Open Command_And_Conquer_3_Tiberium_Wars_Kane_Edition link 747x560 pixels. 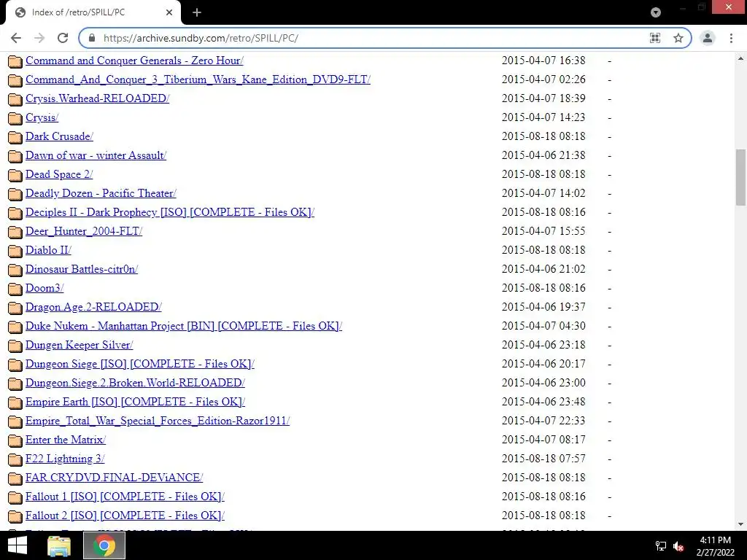pos(198,79)
